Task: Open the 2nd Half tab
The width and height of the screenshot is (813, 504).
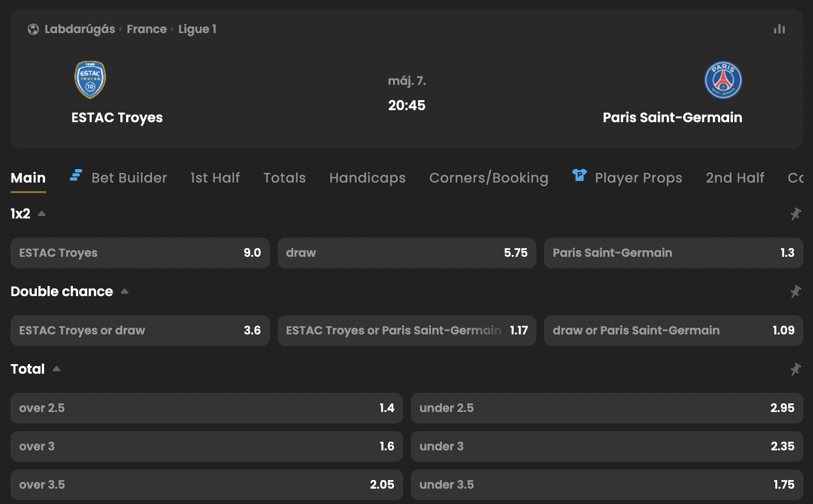Action: pyautogui.click(x=735, y=178)
